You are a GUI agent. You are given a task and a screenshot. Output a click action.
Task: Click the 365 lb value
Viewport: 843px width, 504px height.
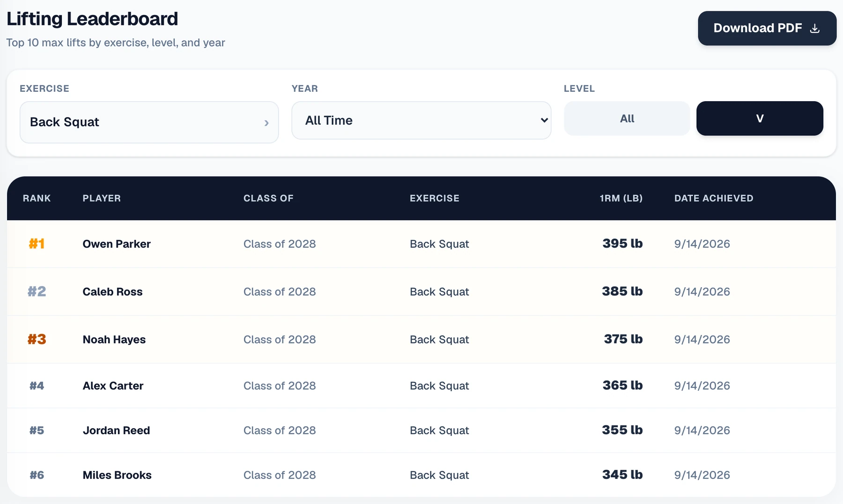click(x=622, y=385)
